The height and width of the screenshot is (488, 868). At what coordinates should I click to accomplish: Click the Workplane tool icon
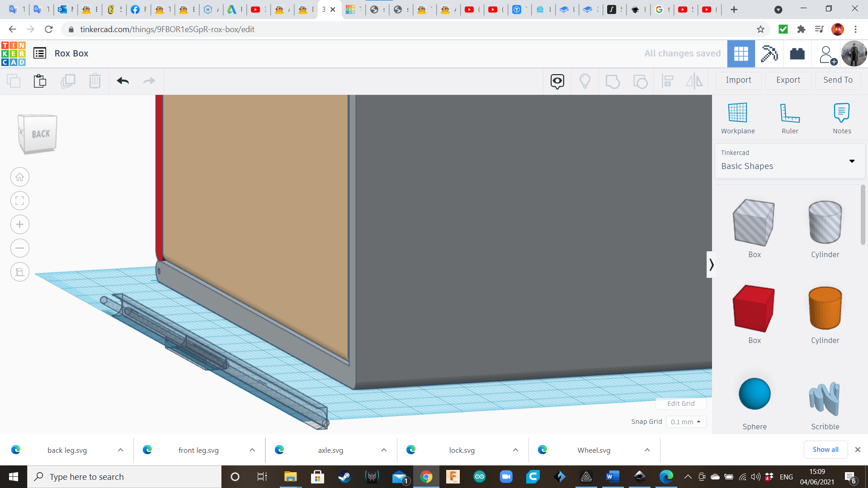point(737,113)
